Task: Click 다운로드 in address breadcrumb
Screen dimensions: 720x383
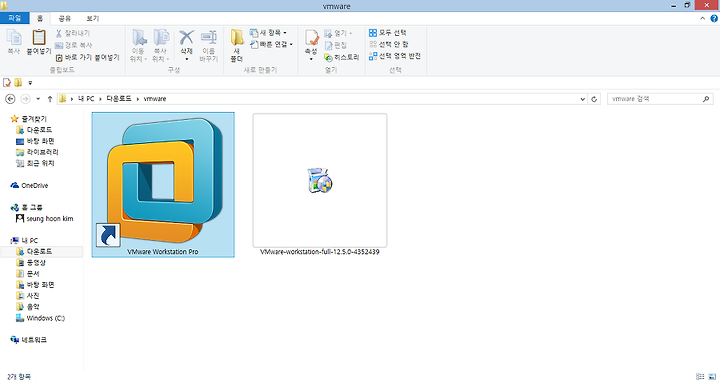Action: 119,99
